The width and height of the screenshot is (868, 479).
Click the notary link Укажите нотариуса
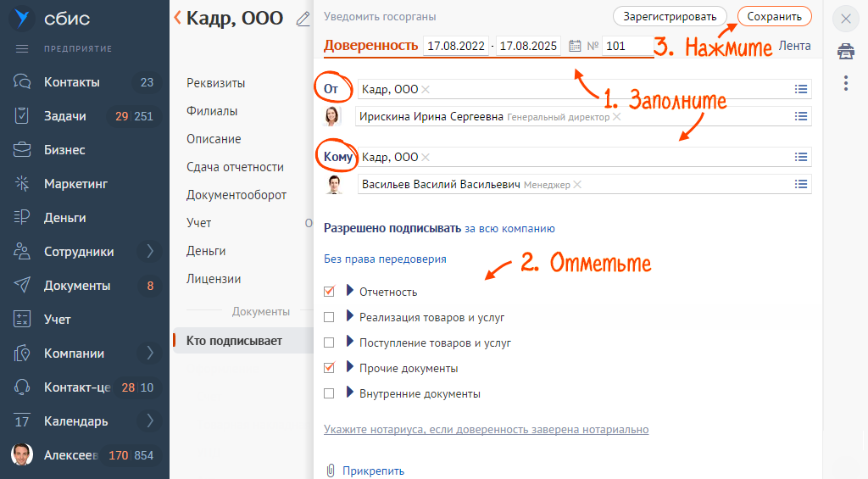pyautogui.click(x=486, y=429)
